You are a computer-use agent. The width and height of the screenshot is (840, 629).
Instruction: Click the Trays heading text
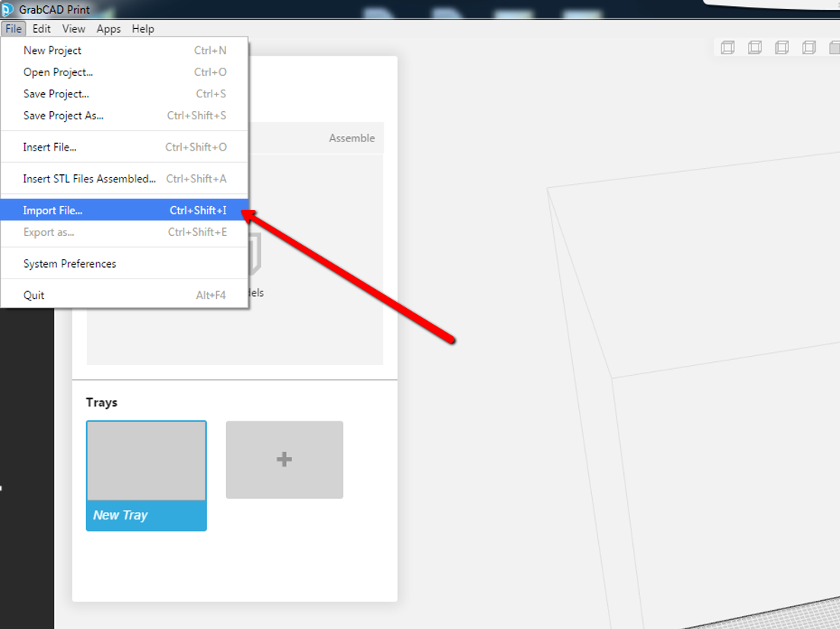click(102, 402)
